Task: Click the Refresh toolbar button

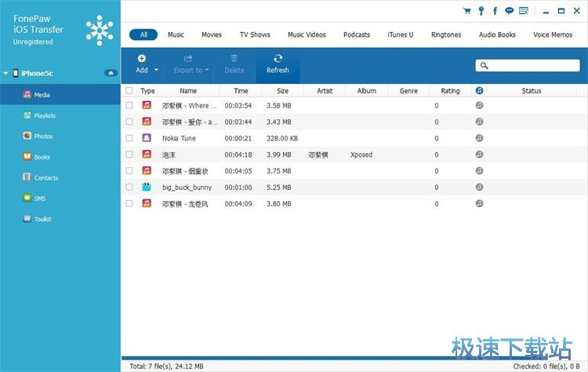Action: (278, 64)
